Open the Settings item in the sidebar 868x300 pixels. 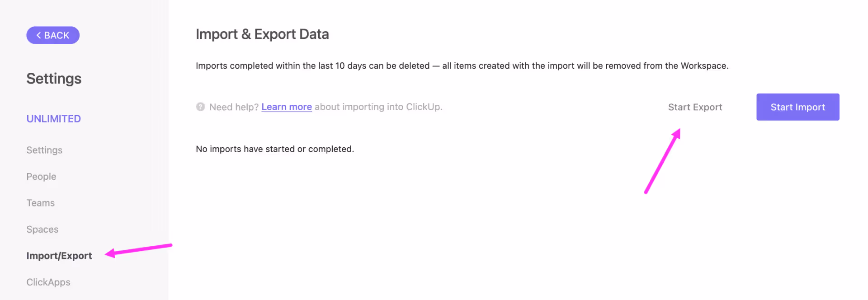(44, 150)
